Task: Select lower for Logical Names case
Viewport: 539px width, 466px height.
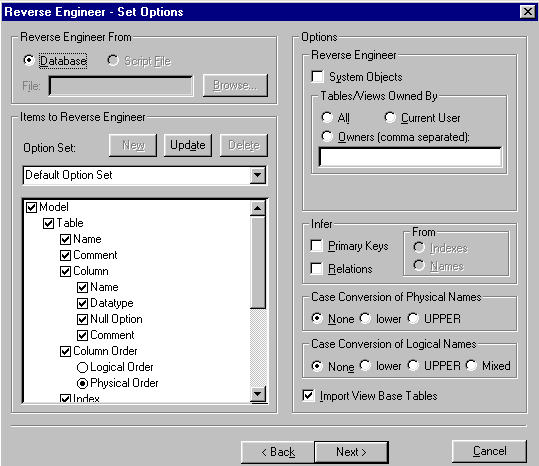Action: (365, 366)
